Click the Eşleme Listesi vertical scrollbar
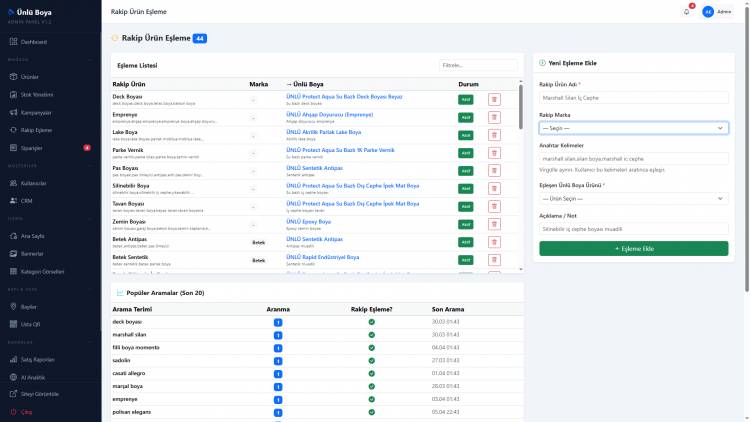 [x=520, y=106]
